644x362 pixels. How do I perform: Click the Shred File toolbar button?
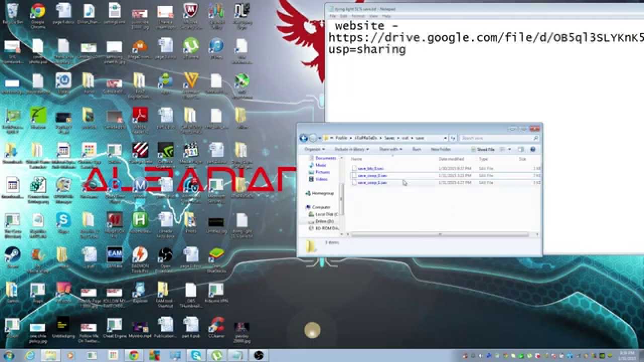(483, 149)
